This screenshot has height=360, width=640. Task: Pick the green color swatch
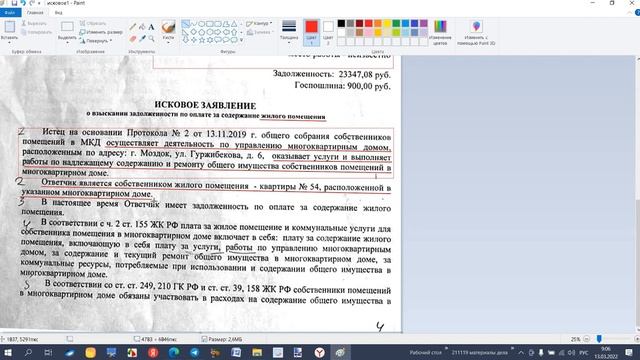(x=396, y=23)
